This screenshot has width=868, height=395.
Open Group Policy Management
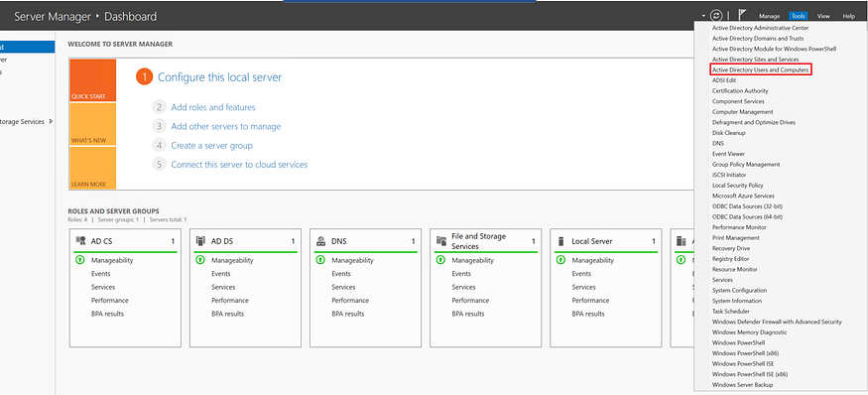pos(746,165)
